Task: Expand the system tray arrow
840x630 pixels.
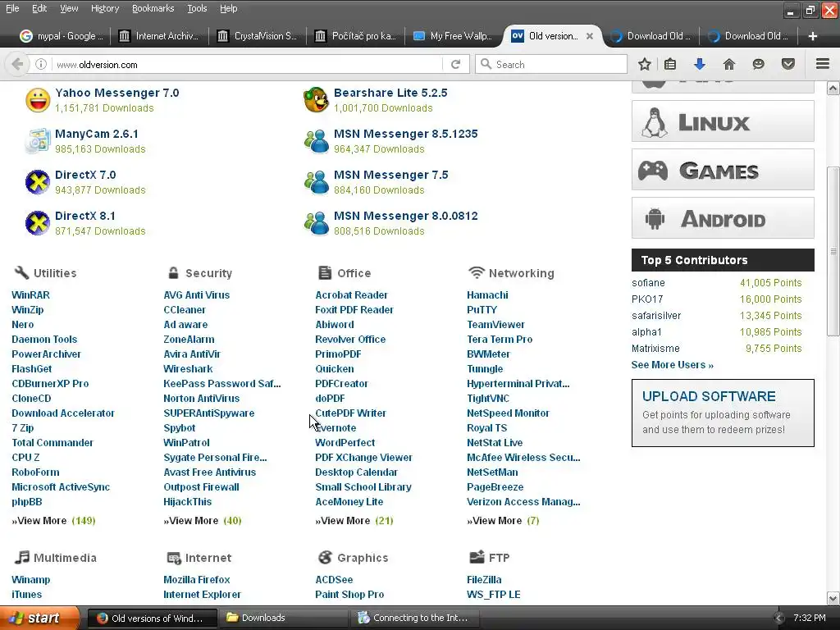Action: click(x=779, y=619)
